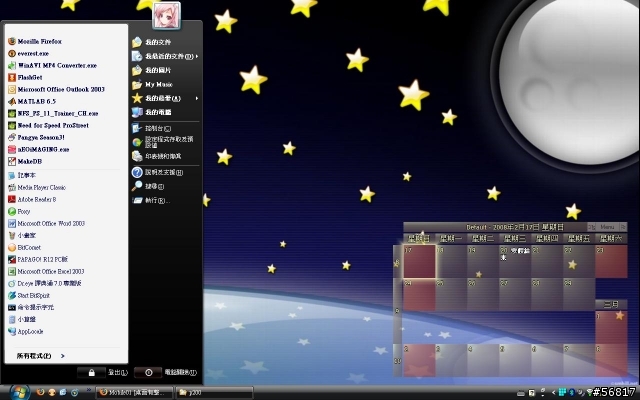Open 我的電腦 (My Computer)
Image resolution: width=640 pixels, height=400 pixels.
[x=152, y=112]
